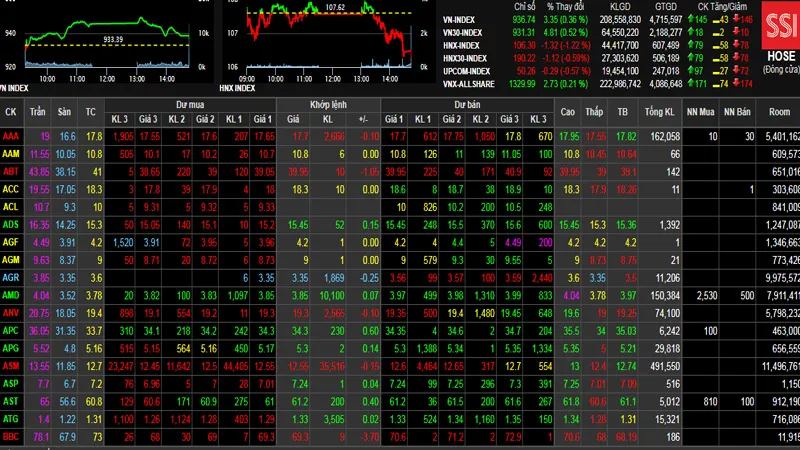
Task: Sort by the TC column header
Action: 90,112
